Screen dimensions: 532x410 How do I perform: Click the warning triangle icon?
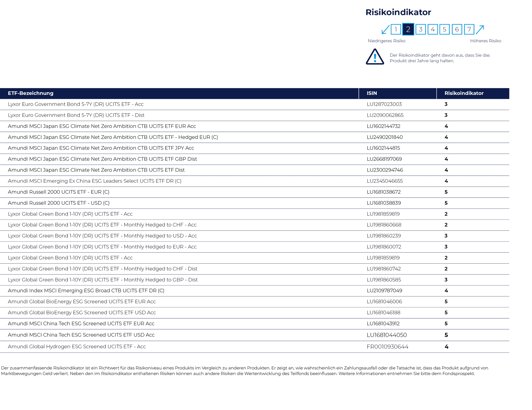pyautogui.click(x=375, y=57)
